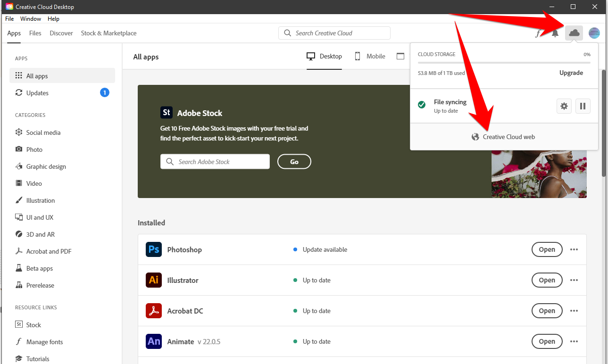Click the blue Updates count badge
The width and height of the screenshot is (608, 364).
pyautogui.click(x=105, y=92)
